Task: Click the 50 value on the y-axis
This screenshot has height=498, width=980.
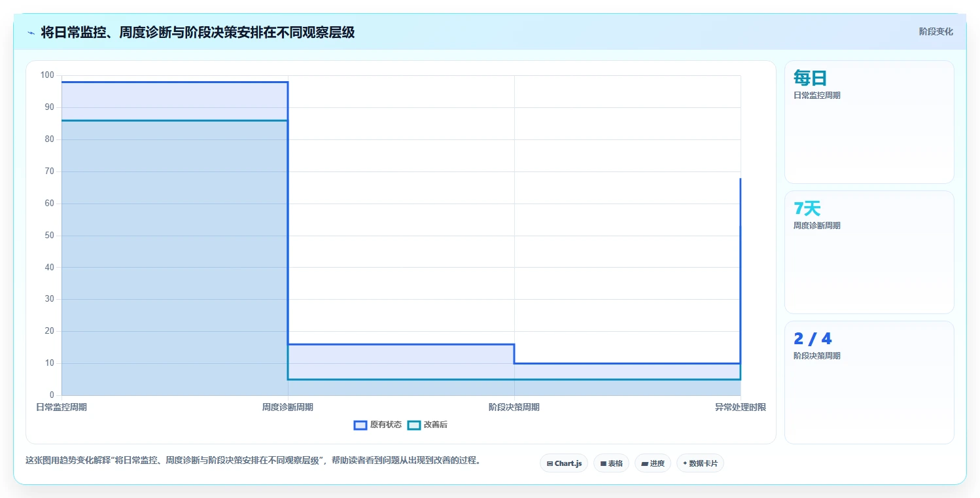Action: 50,236
